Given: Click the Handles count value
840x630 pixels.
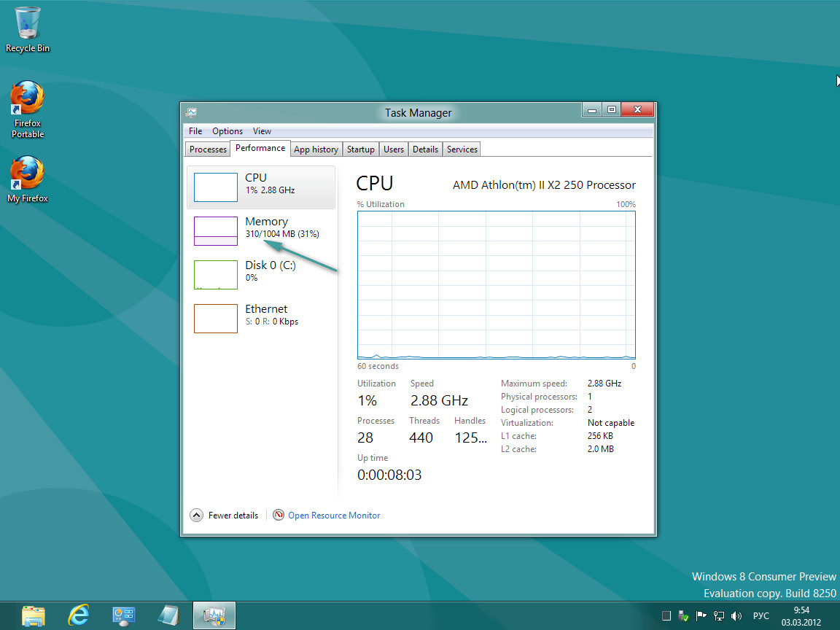Looking at the screenshot, I should 471,437.
